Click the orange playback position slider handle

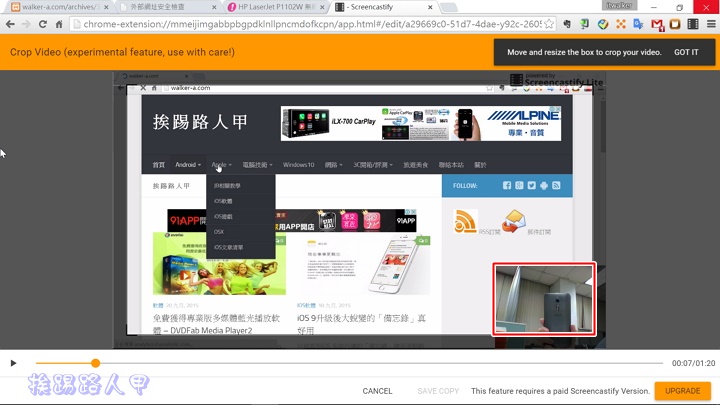coord(96,363)
